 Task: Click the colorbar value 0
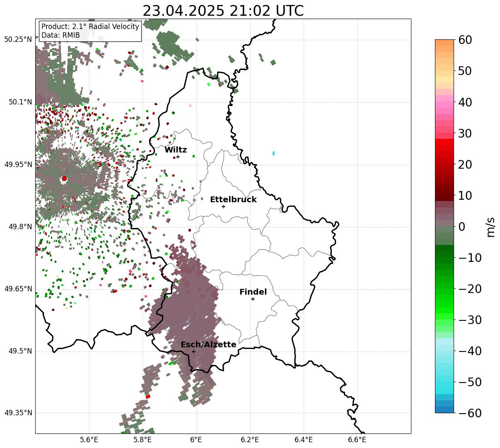461,226
